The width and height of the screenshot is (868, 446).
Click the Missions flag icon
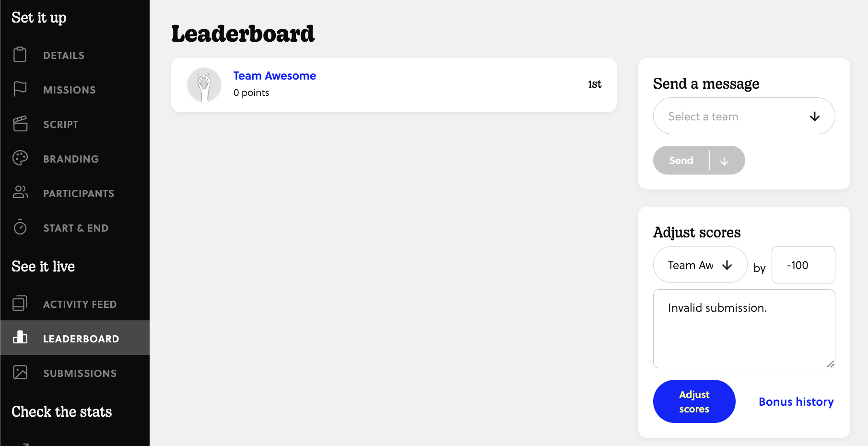pyautogui.click(x=20, y=89)
